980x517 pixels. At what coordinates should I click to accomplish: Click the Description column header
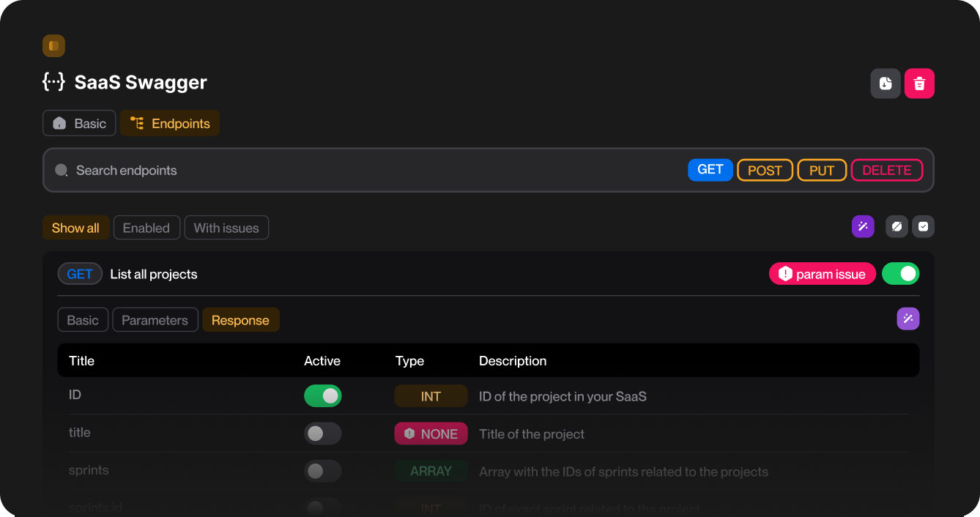[513, 360]
